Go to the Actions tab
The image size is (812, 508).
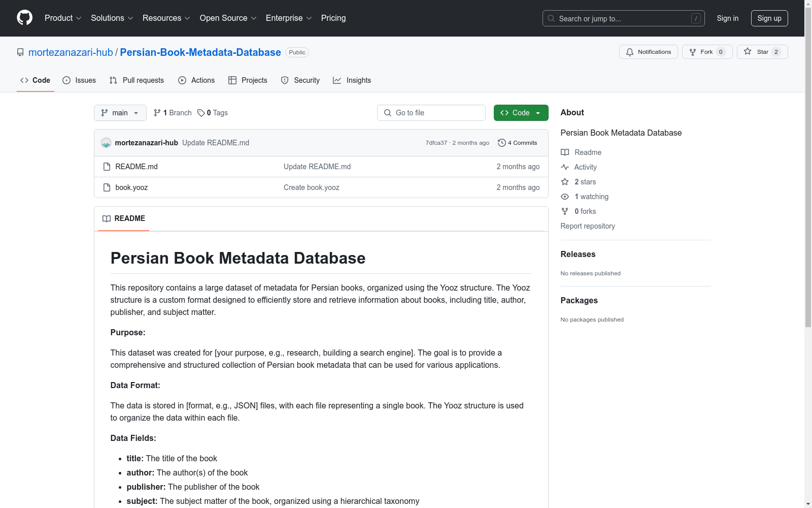[x=196, y=80]
